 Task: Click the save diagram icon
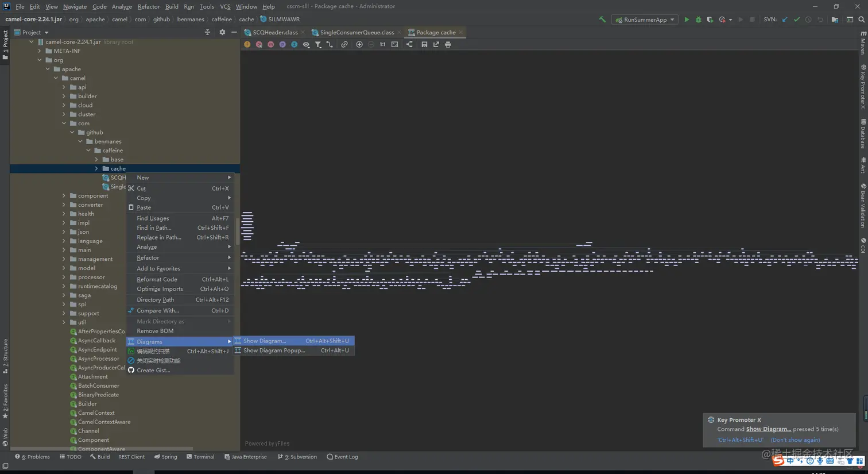[424, 44]
